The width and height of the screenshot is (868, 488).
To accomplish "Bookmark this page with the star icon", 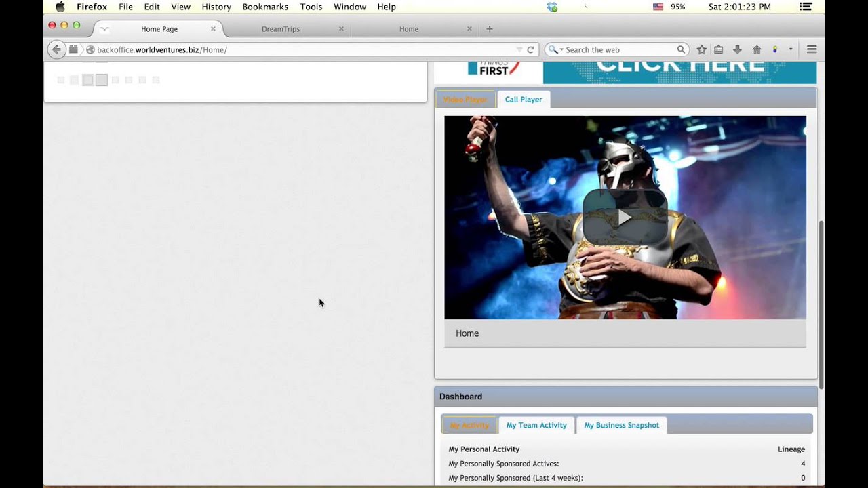I will (702, 49).
